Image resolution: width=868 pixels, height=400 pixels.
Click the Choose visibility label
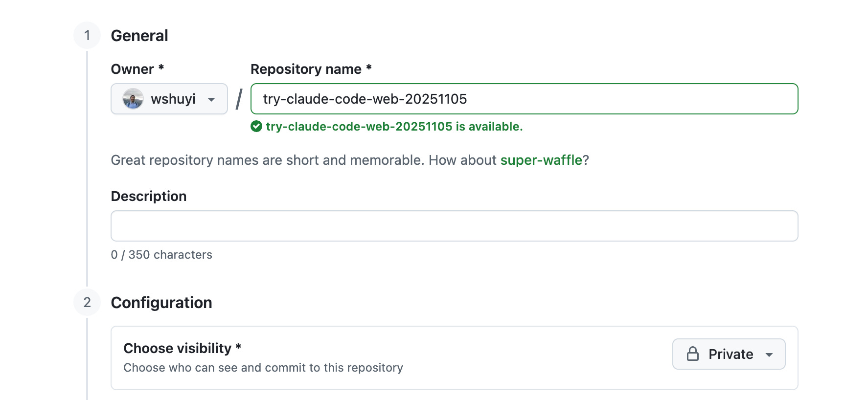183,348
